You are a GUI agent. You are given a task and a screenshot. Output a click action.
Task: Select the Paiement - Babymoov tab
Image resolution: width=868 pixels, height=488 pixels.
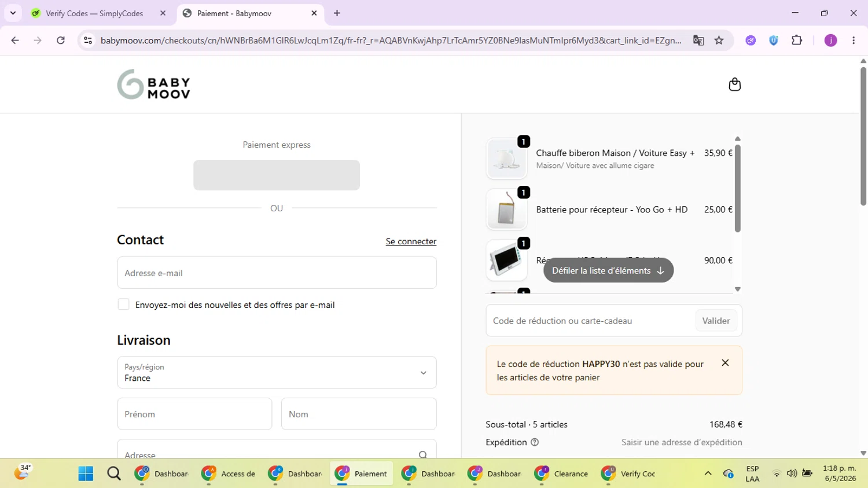pos(250,13)
